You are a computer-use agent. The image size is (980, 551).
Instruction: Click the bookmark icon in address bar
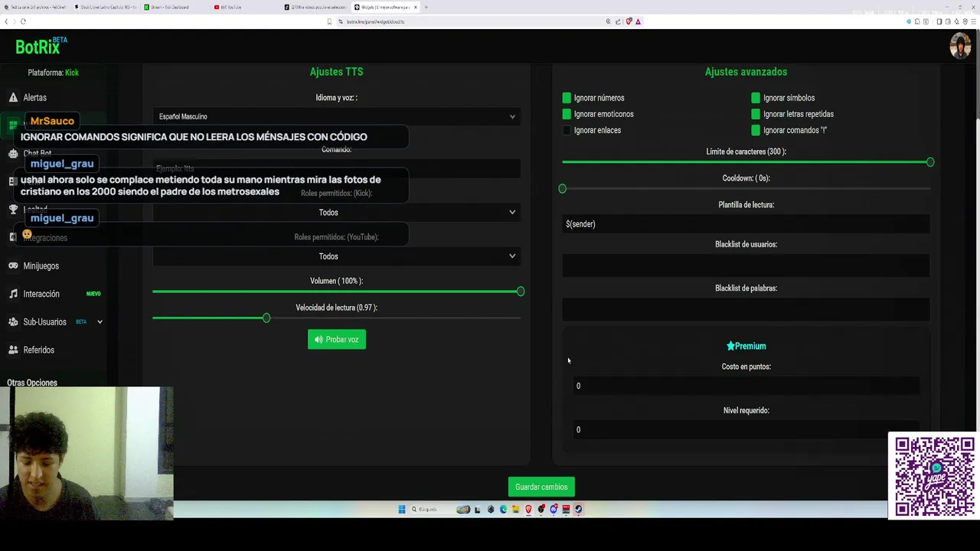[x=330, y=21]
